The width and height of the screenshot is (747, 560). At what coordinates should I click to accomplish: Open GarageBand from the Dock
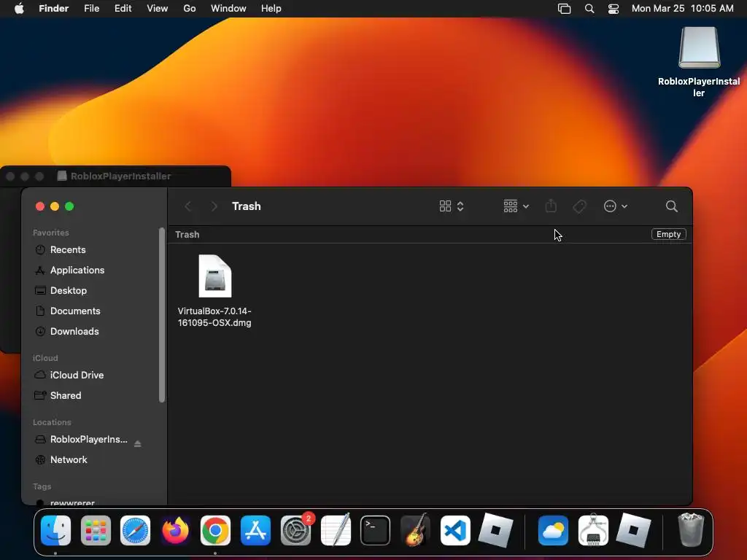coord(415,531)
